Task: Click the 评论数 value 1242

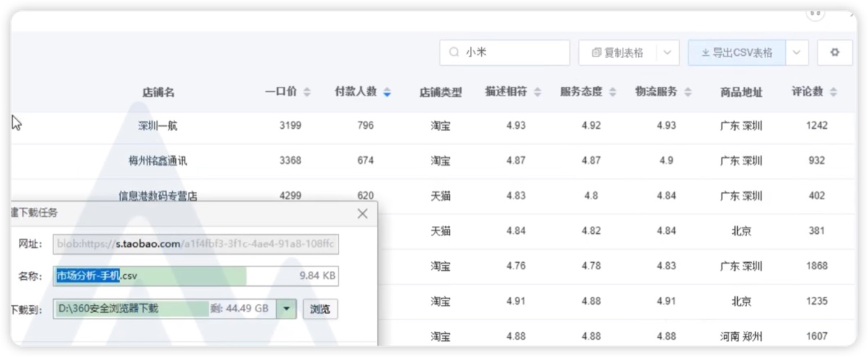Action: coord(817,125)
